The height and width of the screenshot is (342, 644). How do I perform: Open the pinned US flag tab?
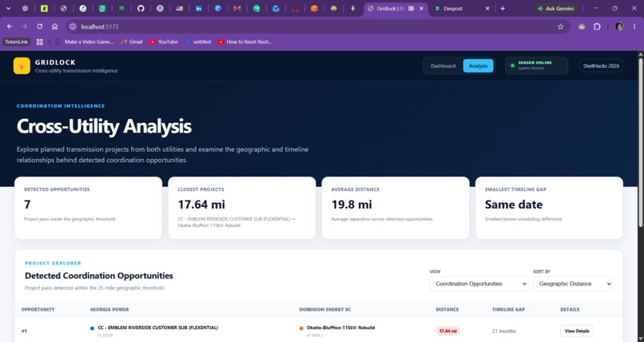[x=180, y=8]
